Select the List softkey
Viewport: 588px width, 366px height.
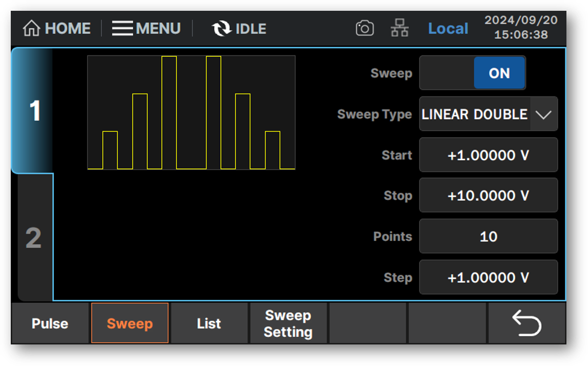[x=209, y=323]
